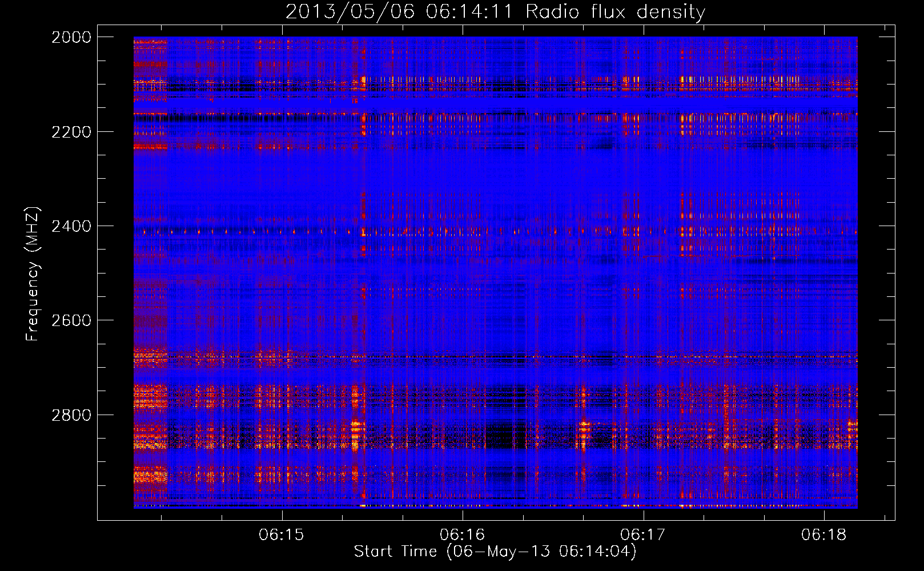924x571 pixels.
Task: Select the 2600 frequency tick label
Action: tap(71, 320)
